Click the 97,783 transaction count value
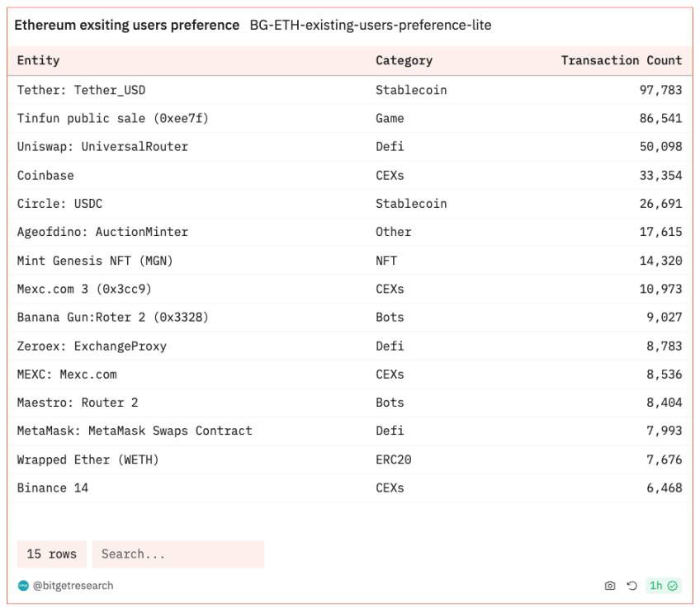700x613 pixels. point(660,90)
